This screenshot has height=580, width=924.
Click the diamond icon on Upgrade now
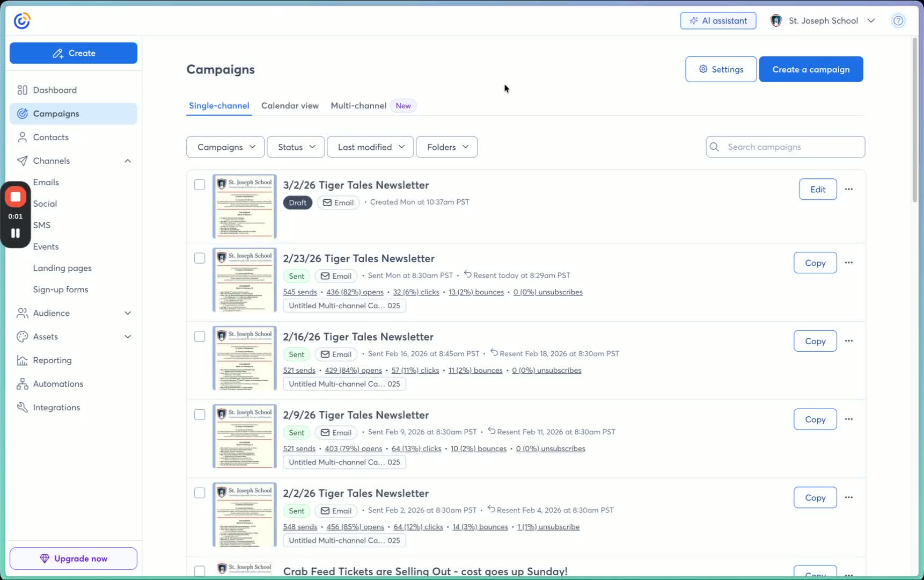pyautogui.click(x=45, y=559)
